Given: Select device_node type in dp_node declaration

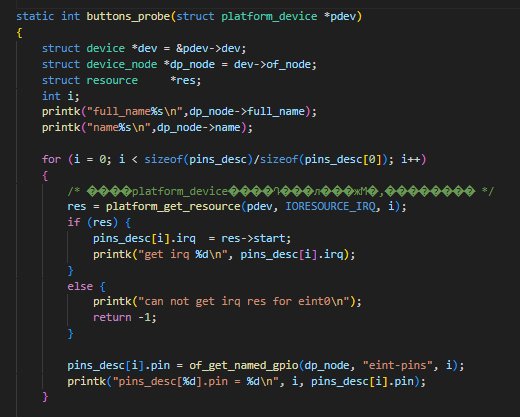Looking at the screenshot, I should click(x=122, y=64).
